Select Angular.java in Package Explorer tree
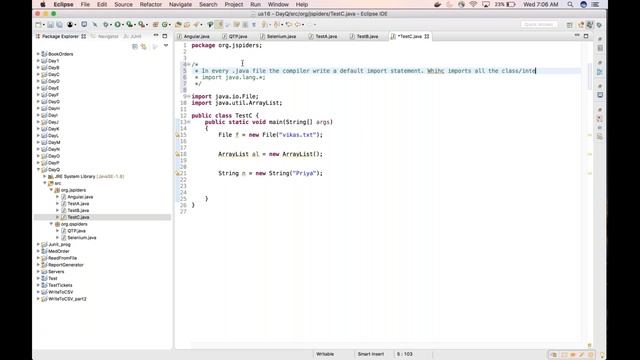Viewport: 640px width, 360px height. coord(80,197)
